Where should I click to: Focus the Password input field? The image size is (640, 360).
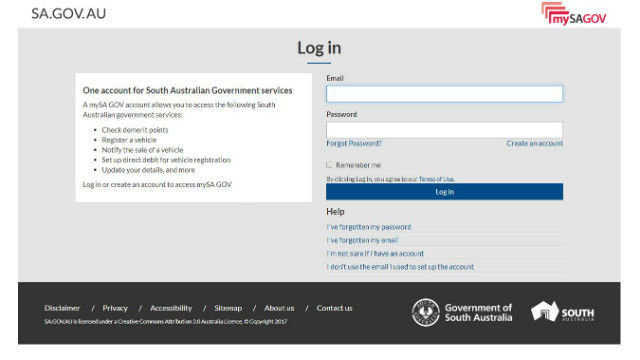(444, 130)
